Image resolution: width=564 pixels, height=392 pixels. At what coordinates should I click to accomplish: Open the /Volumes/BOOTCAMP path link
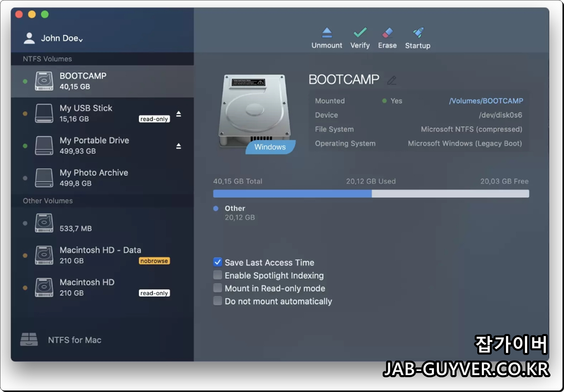coord(486,101)
